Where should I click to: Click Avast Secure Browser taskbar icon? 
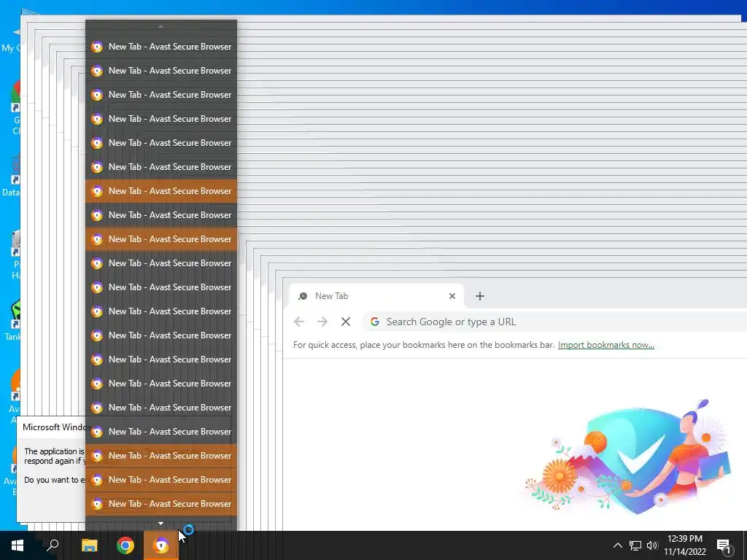(161, 545)
